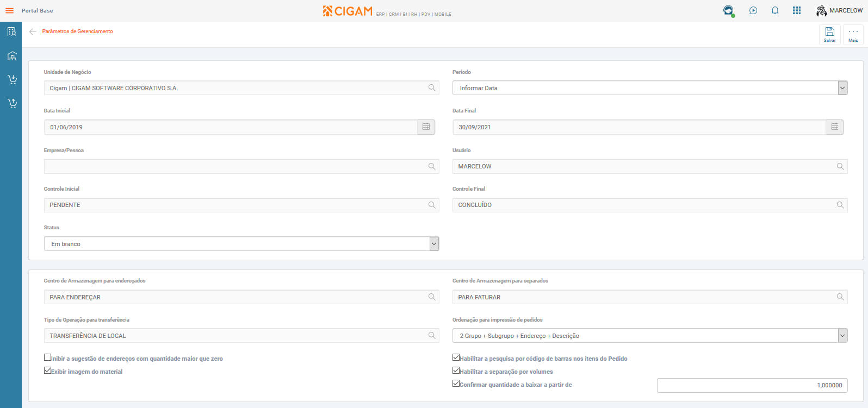Click the 'Unidade de Negócio' label

(x=67, y=72)
